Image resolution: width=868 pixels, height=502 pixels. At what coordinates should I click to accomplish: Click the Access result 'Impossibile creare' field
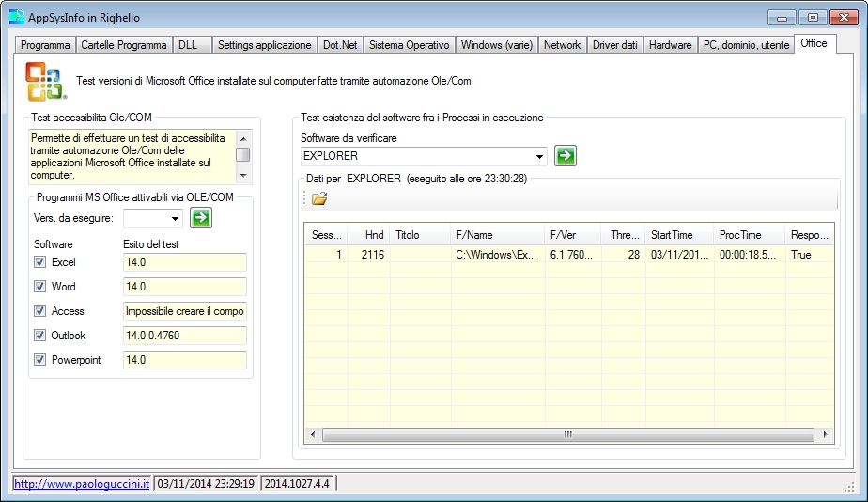coord(184,311)
